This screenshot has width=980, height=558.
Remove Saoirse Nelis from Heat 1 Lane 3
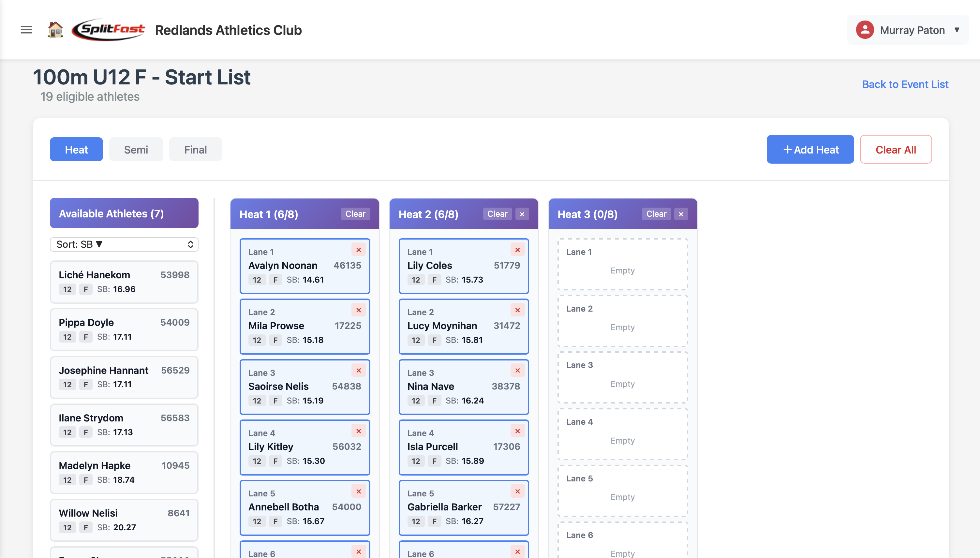click(x=359, y=370)
